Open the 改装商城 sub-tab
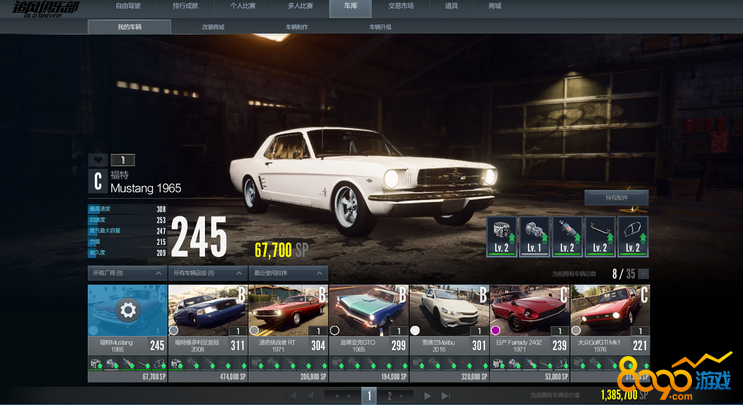 click(x=213, y=27)
